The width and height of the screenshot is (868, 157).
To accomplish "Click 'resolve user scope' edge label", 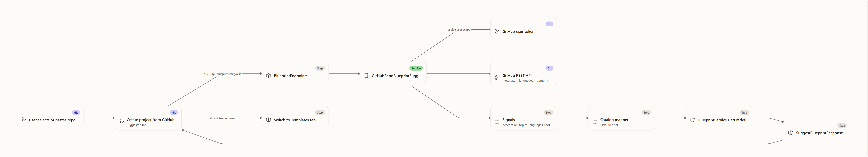I will (458, 30).
